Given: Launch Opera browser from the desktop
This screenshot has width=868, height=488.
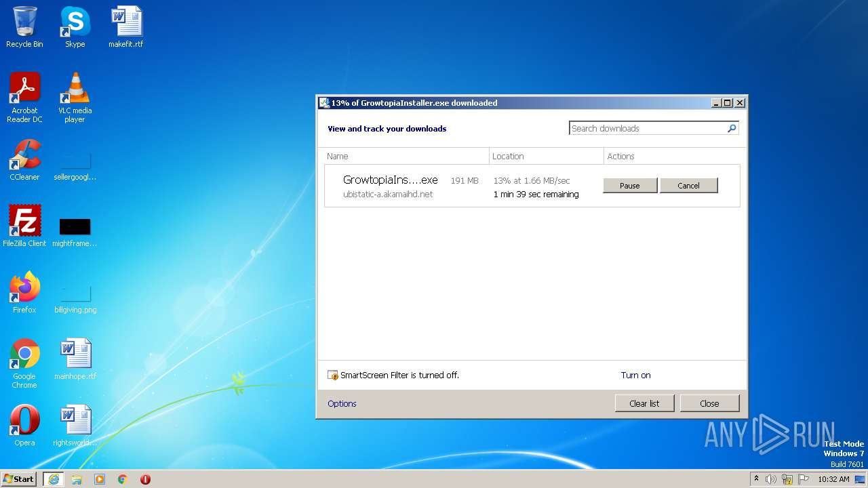Looking at the screenshot, I should click(x=24, y=426).
